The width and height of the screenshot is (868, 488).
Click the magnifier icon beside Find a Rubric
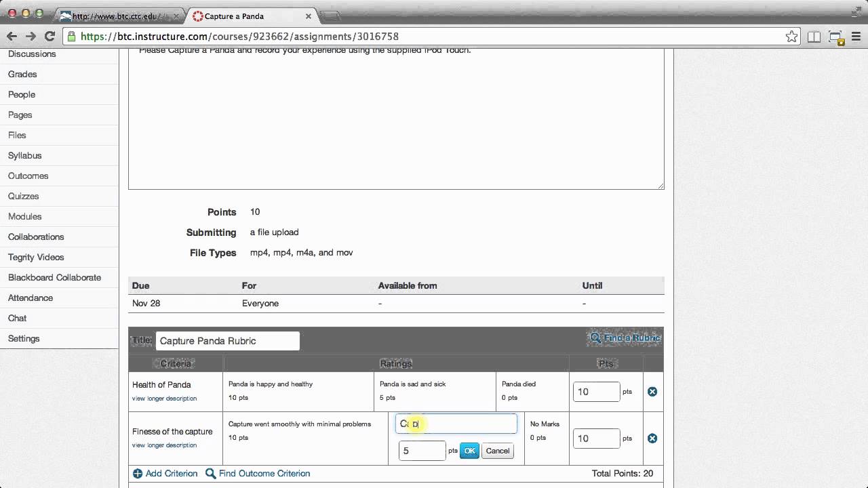click(595, 338)
